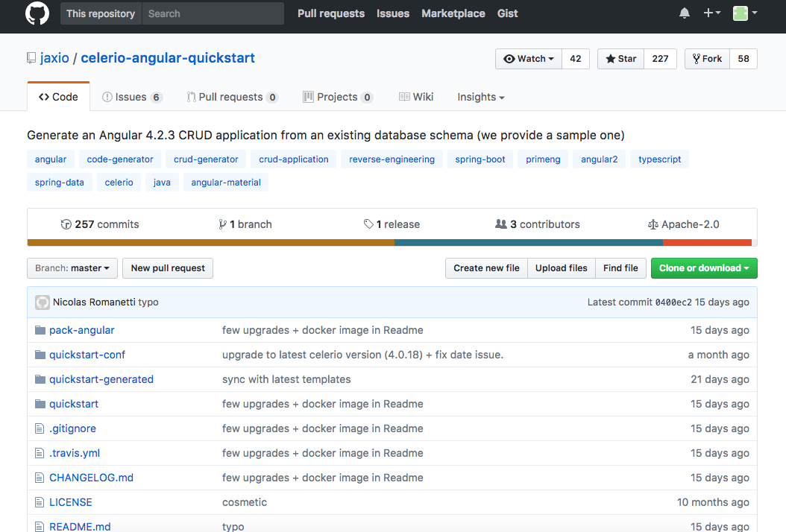The image size is (786, 532).
Task: Click the quickstart folder icon
Action: click(x=40, y=404)
